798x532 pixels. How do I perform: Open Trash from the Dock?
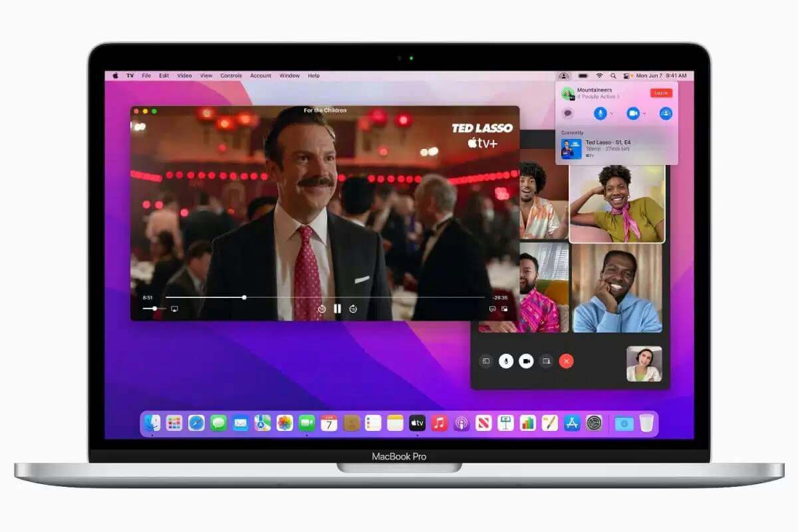point(646,422)
